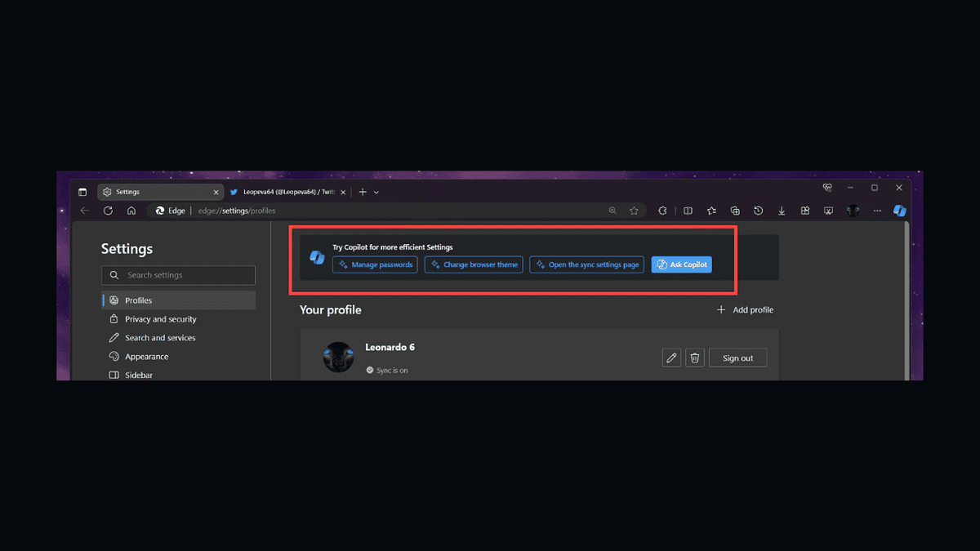980x551 pixels.
Task: Open the Collections icon in toolbar
Action: point(735,211)
